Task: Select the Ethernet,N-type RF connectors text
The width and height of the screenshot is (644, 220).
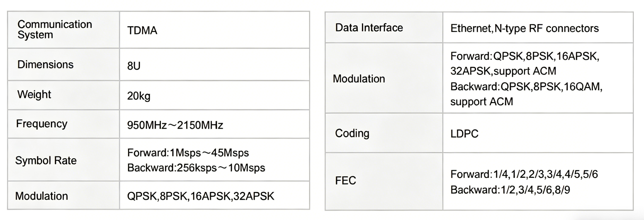Action: [525, 28]
